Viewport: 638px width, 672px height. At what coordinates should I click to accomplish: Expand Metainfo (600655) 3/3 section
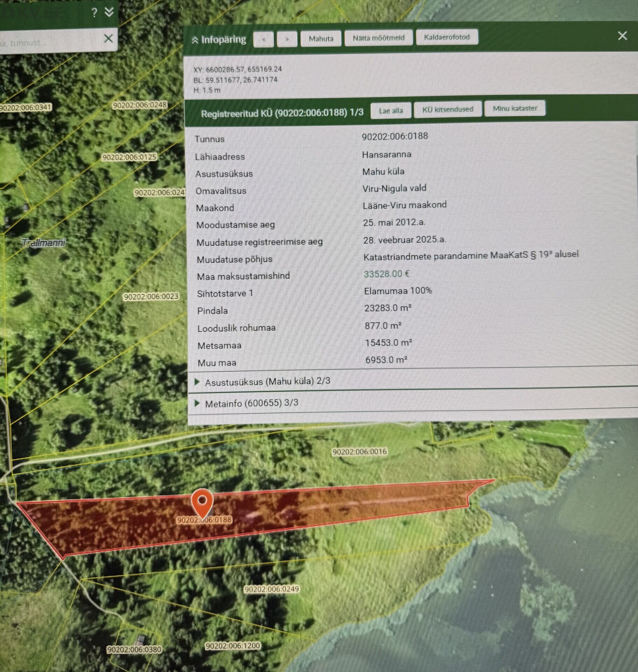[x=251, y=403]
